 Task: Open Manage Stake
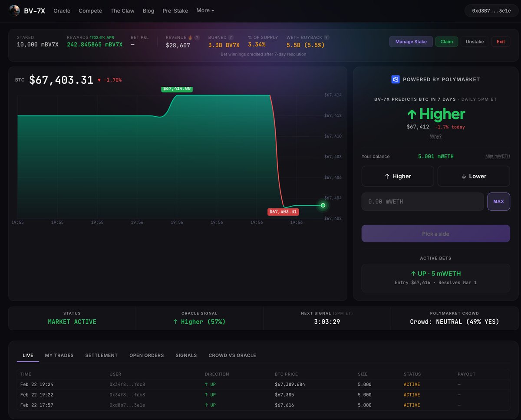click(x=411, y=42)
